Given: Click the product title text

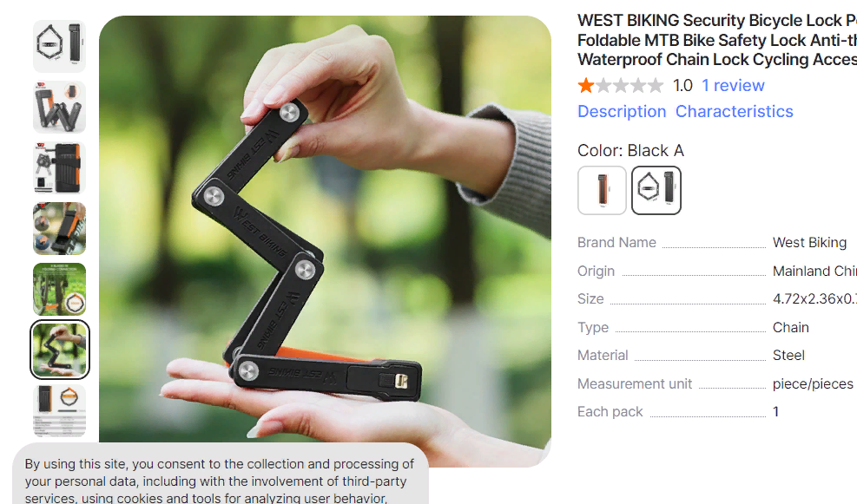Looking at the screenshot, I should [x=717, y=40].
